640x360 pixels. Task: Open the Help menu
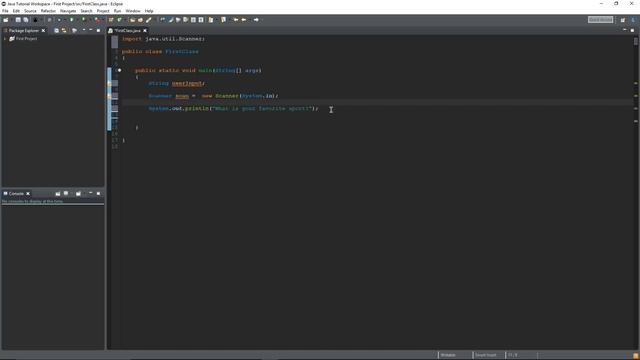pyautogui.click(x=149, y=11)
